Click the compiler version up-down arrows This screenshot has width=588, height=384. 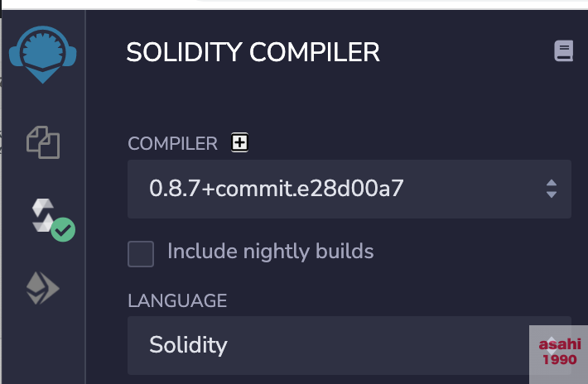click(x=552, y=189)
